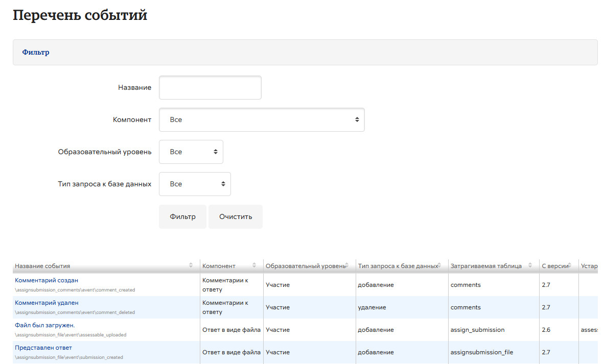Click the Название события column header
The width and height of the screenshot is (604, 364).
(42, 266)
